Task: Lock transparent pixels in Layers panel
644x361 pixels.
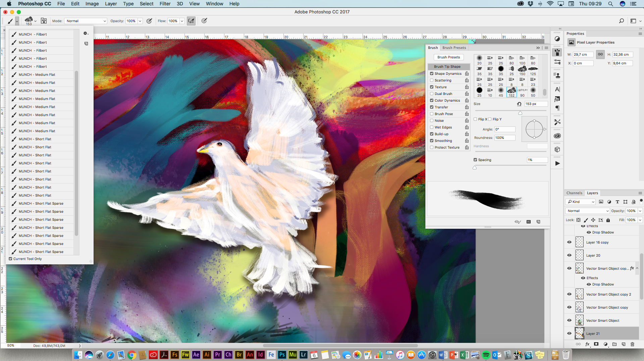Action: (x=578, y=220)
